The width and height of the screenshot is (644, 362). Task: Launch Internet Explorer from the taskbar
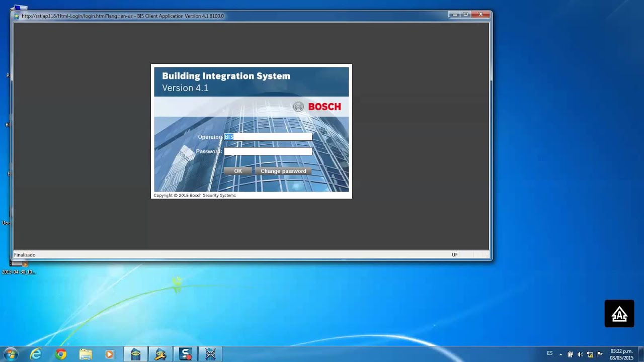[36, 354]
